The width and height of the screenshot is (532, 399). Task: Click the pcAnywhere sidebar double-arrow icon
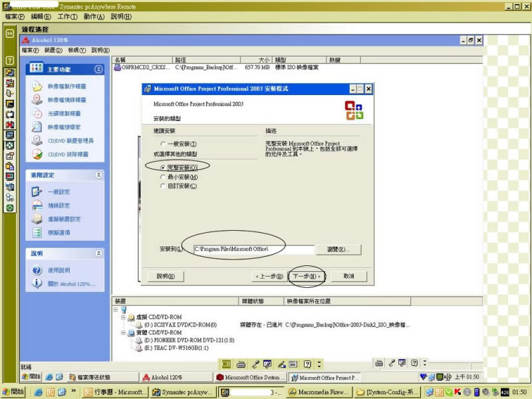coord(10,33)
